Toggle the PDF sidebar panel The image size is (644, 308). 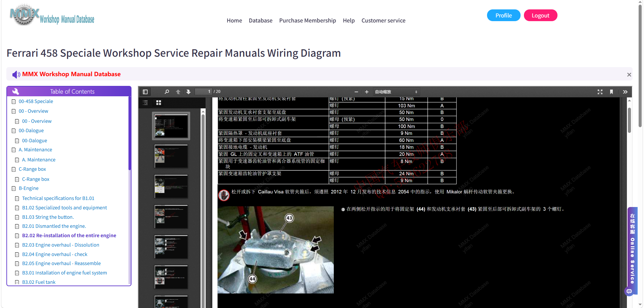[x=145, y=92]
